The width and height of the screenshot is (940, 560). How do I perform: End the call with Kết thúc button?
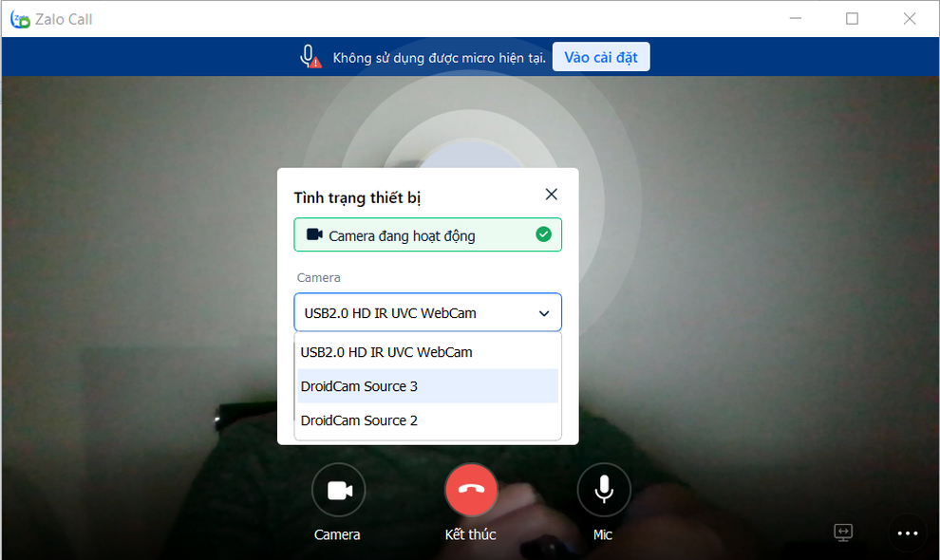coord(471,491)
